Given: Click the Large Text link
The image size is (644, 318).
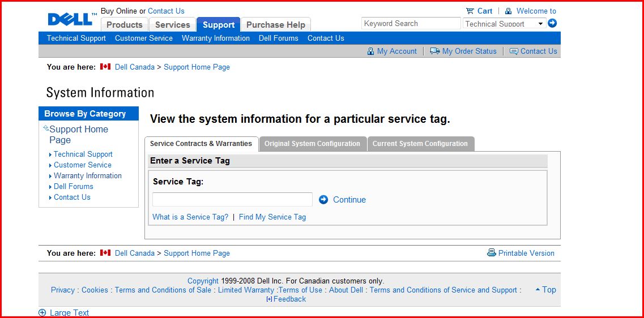Looking at the screenshot, I should [69, 313].
